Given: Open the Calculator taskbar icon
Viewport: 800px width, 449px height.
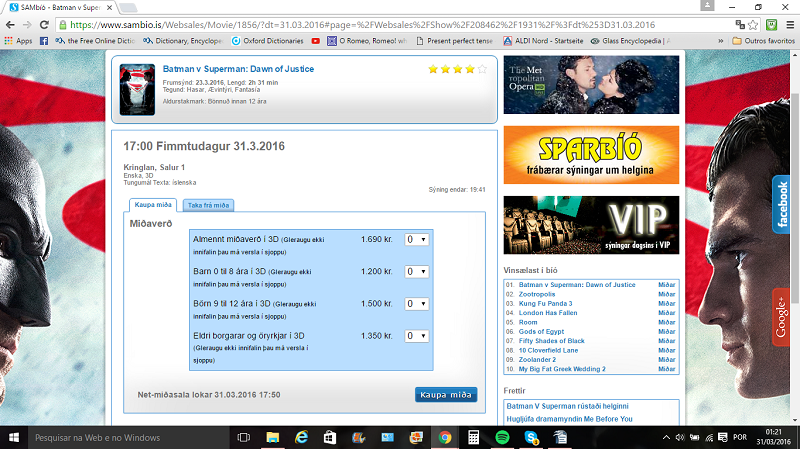Looking at the screenshot, I should click(473, 438).
